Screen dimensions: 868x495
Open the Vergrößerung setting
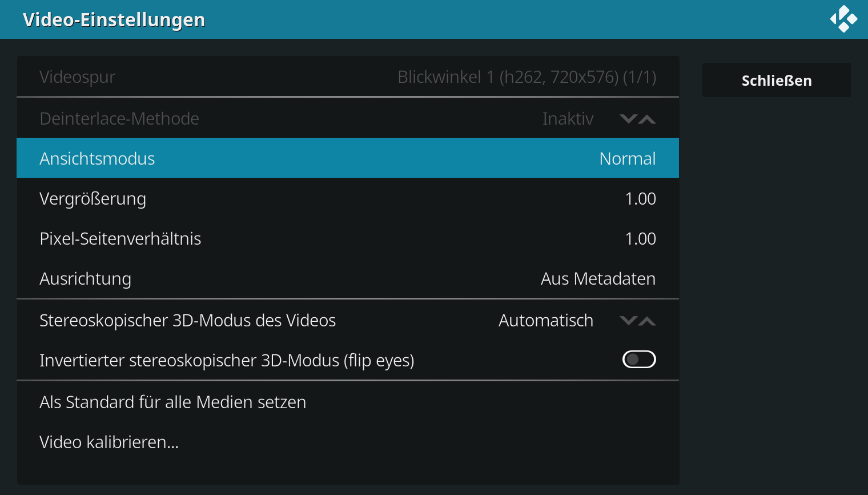(x=348, y=198)
